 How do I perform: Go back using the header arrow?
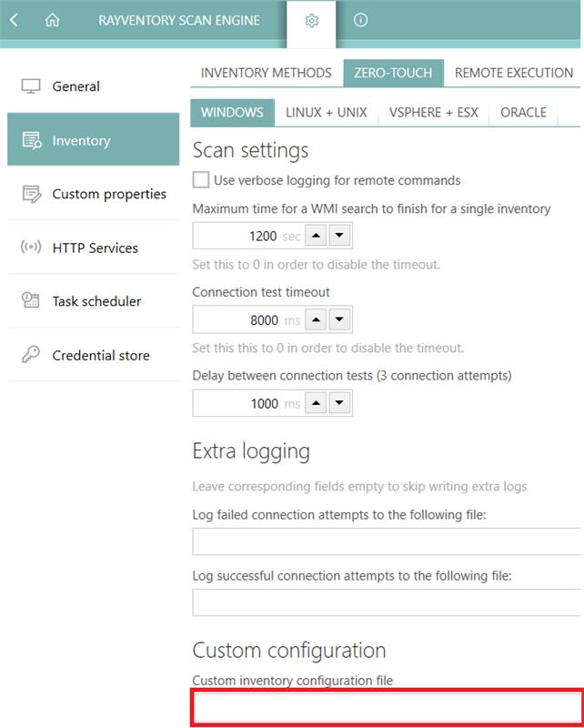tap(14, 20)
